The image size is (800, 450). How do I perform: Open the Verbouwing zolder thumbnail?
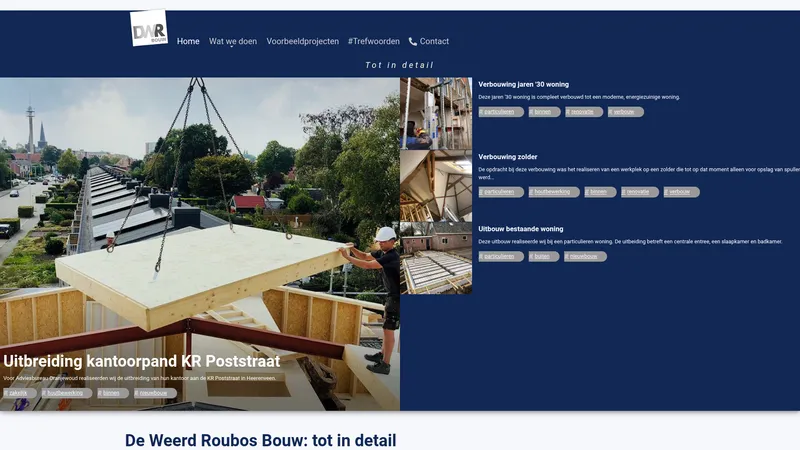tap(436, 186)
